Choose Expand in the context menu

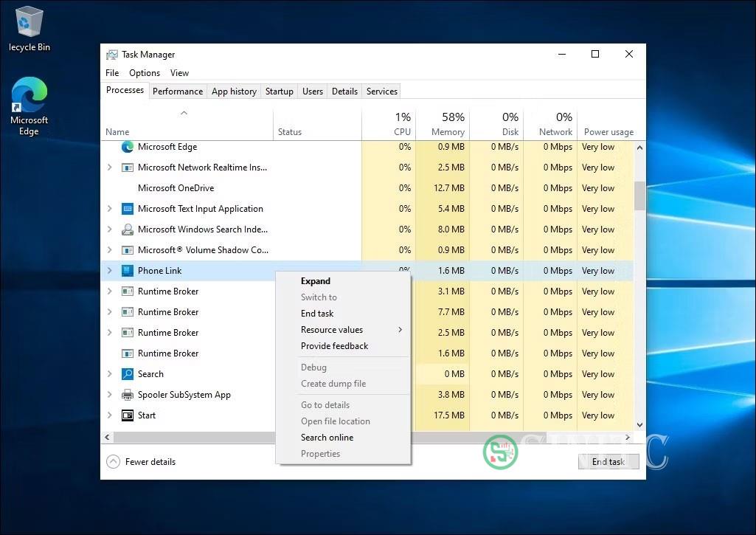click(x=343, y=281)
